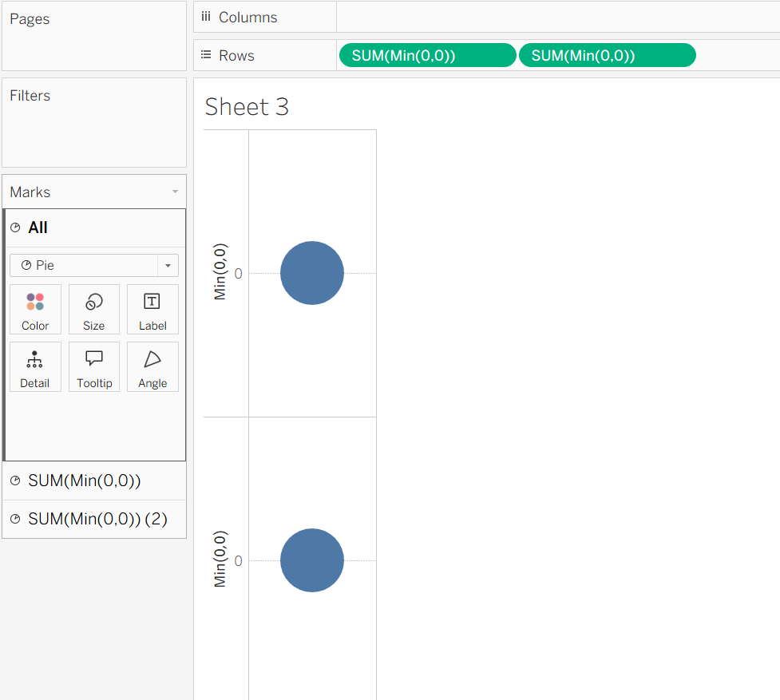
Task: Click the Columns shelf icon
Action: [x=206, y=17]
